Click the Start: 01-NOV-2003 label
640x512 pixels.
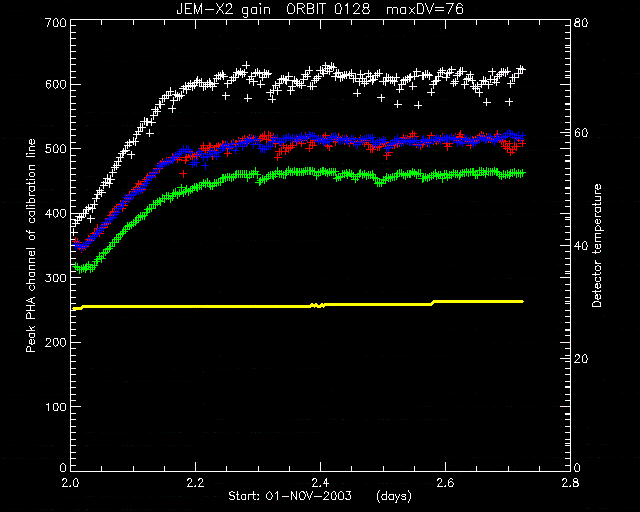(290, 496)
